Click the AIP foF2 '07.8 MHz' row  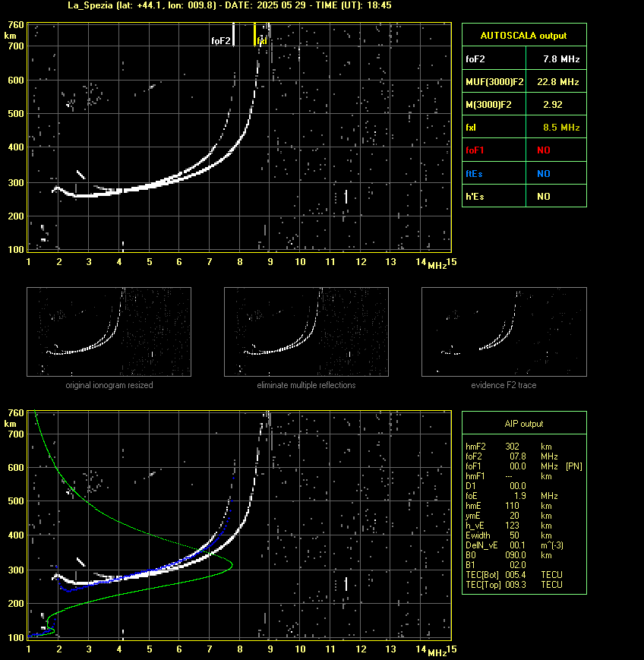point(511,456)
